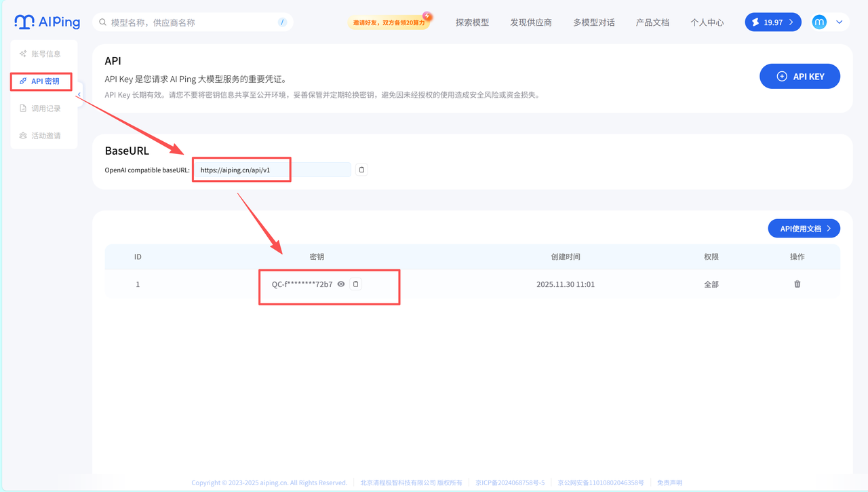Click the 创建时间 column header
This screenshot has height=492, width=868.
coord(566,257)
